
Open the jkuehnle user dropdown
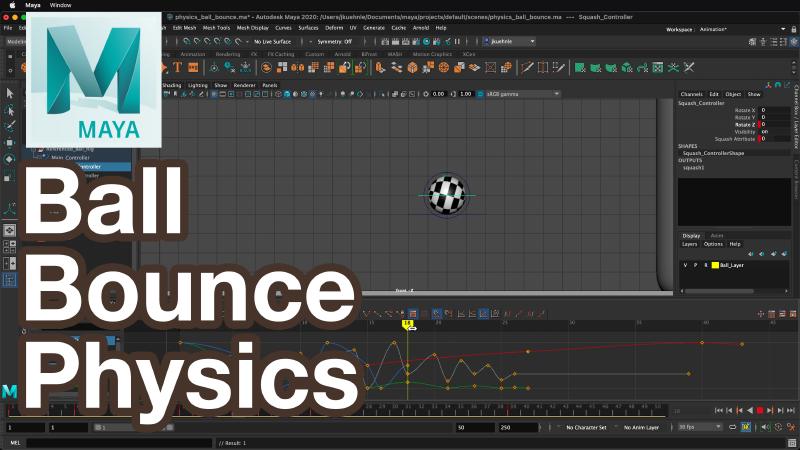(509, 41)
